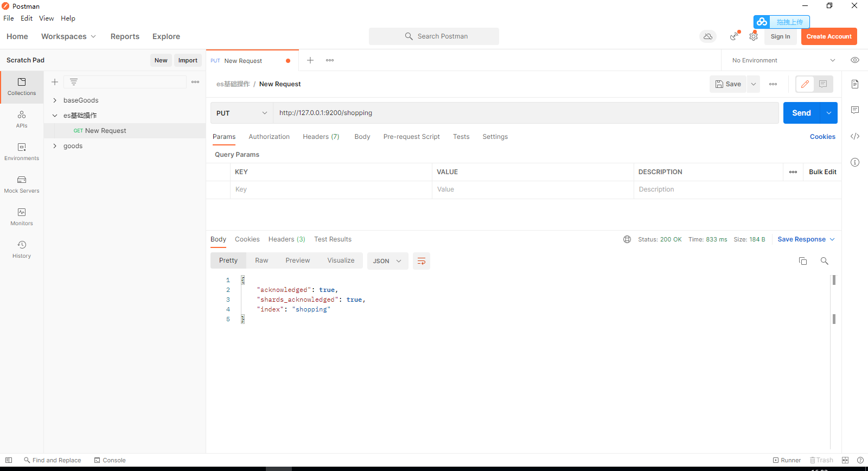Click the Send button
The image size is (868, 471).
tap(801, 113)
